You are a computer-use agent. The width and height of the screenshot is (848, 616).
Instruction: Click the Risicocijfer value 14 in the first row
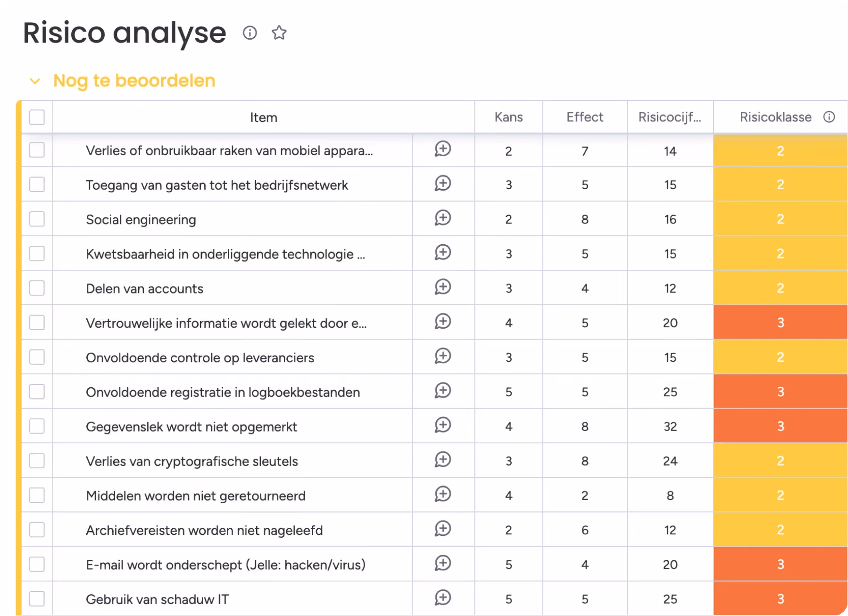(x=670, y=151)
